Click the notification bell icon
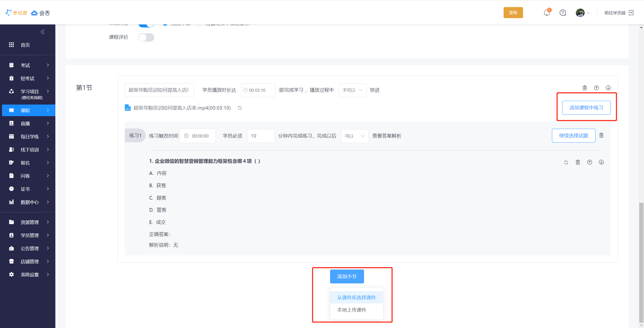 click(547, 13)
